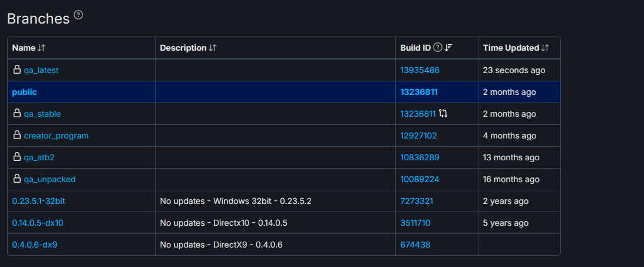This screenshot has height=267, width=644.
Task: Sort table by Build ID descending icon
Action: pyautogui.click(x=448, y=48)
